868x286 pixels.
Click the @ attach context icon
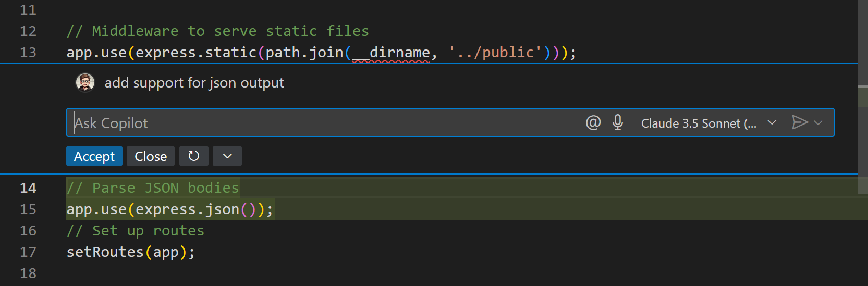pyautogui.click(x=593, y=122)
